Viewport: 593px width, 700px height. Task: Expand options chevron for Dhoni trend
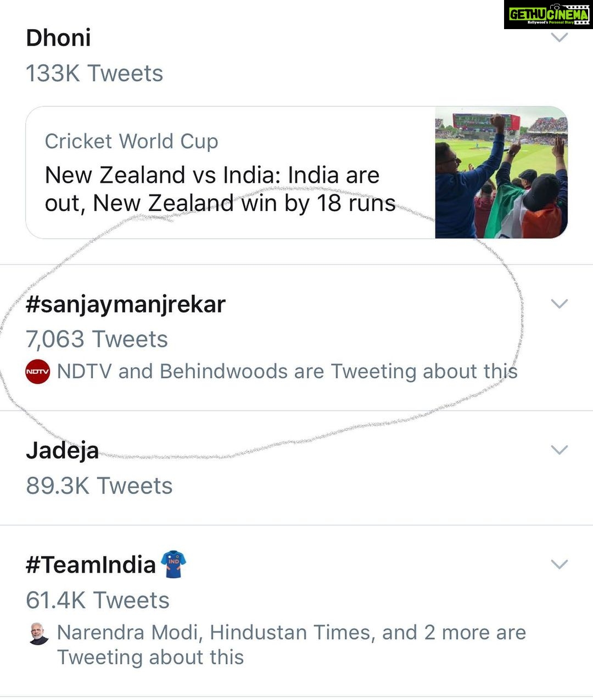[559, 37]
